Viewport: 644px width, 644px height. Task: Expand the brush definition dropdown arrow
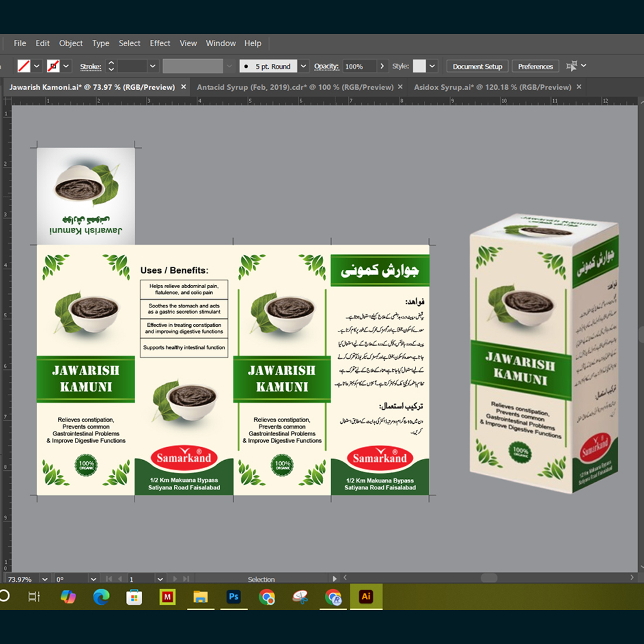[303, 66]
